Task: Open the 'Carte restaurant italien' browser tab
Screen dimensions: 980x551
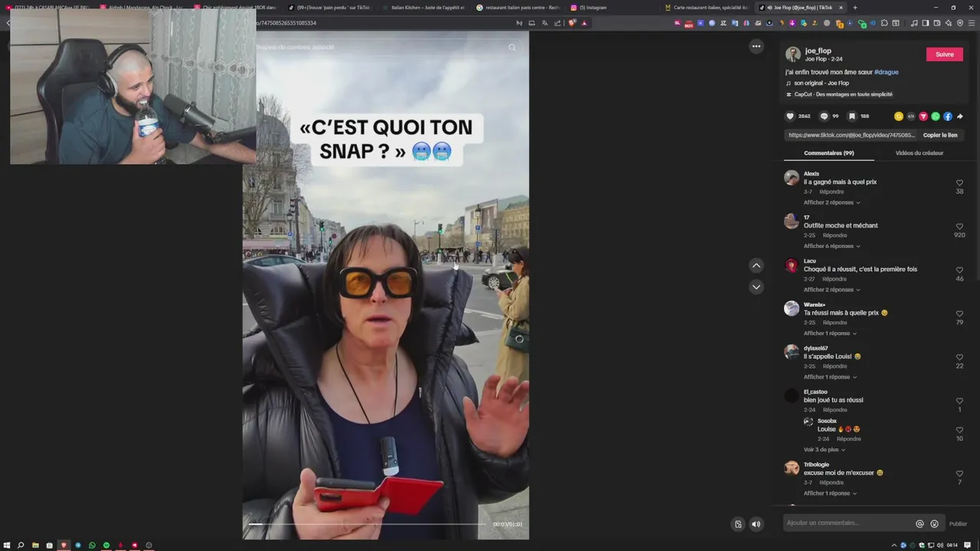Action: click(708, 8)
